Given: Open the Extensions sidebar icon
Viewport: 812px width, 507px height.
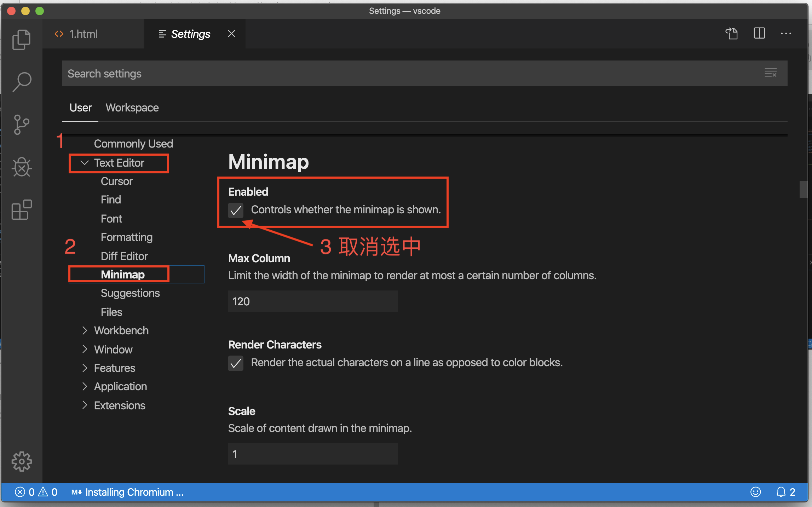Looking at the screenshot, I should [22, 210].
